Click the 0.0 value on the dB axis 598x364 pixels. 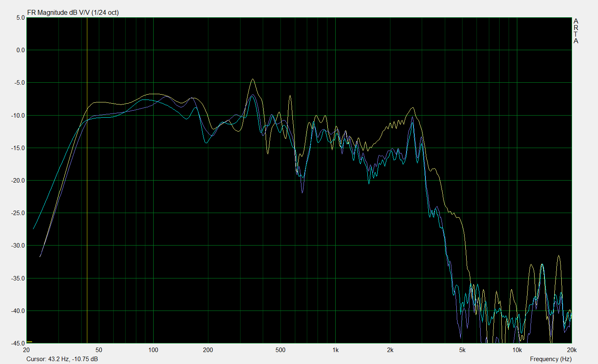[21, 50]
